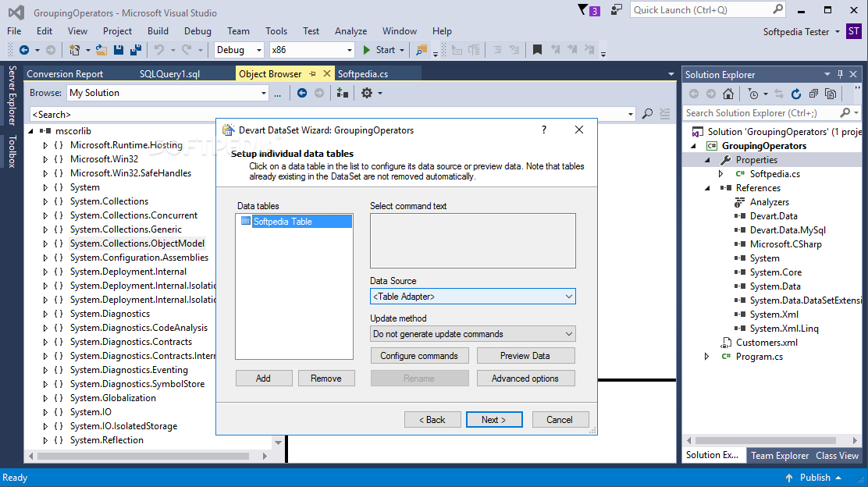This screenshot has height=487, width=868.
Task: Open the Analyze menu
Action: 351,31
